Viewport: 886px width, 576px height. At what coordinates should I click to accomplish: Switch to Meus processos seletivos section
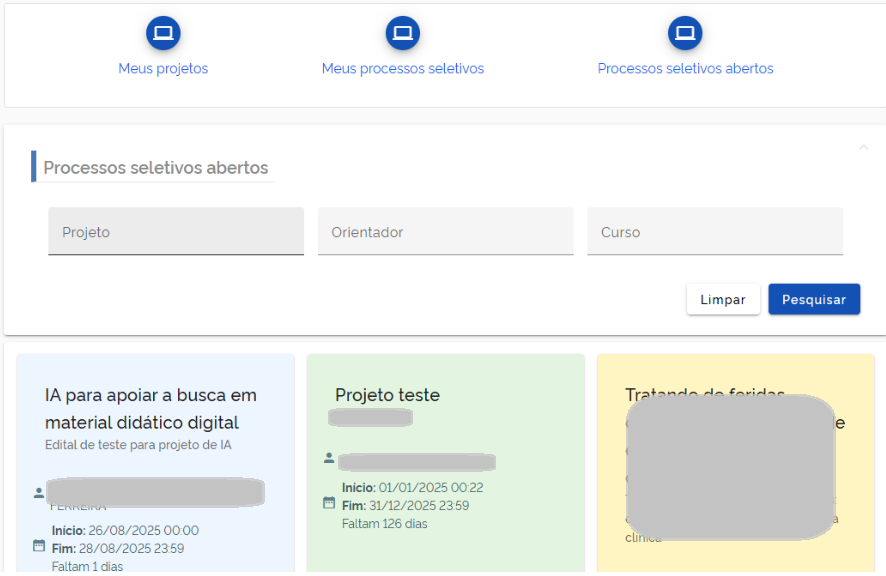coord(402,68)
